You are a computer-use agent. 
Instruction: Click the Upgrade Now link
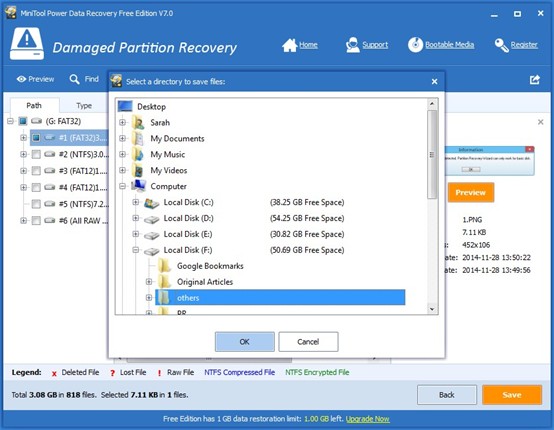pyautogui.click(x=367, y=419)
